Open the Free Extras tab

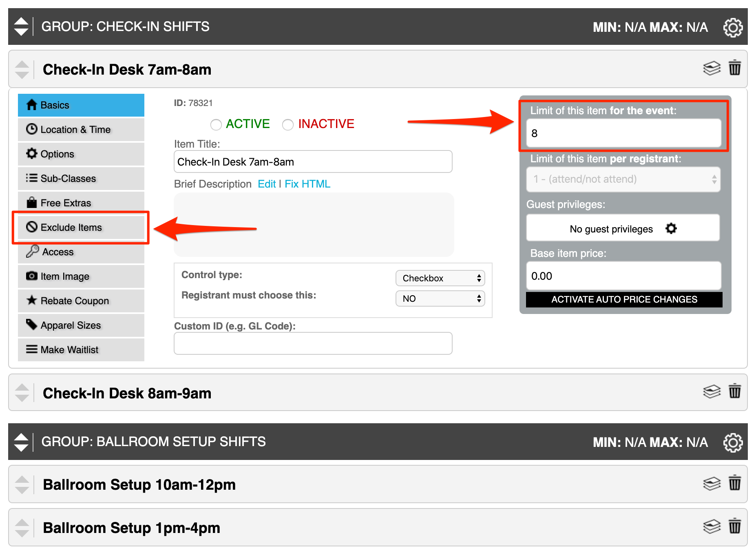tap(81, 203)
